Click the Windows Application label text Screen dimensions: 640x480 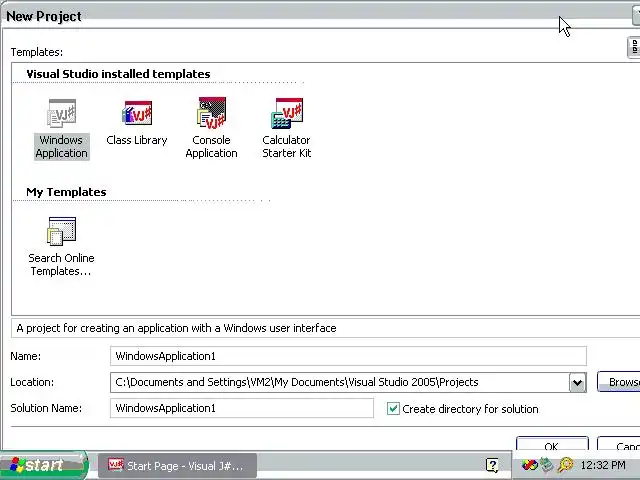61,147
